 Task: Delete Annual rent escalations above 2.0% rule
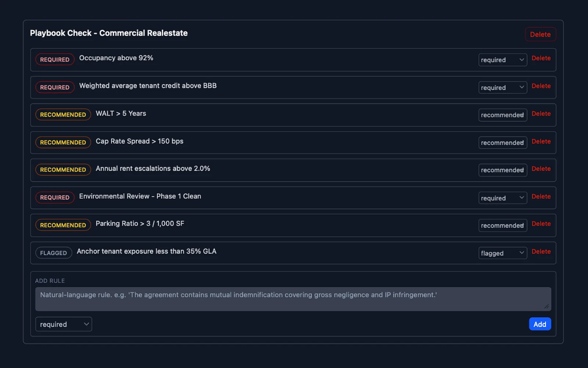(x=541, y=169)
